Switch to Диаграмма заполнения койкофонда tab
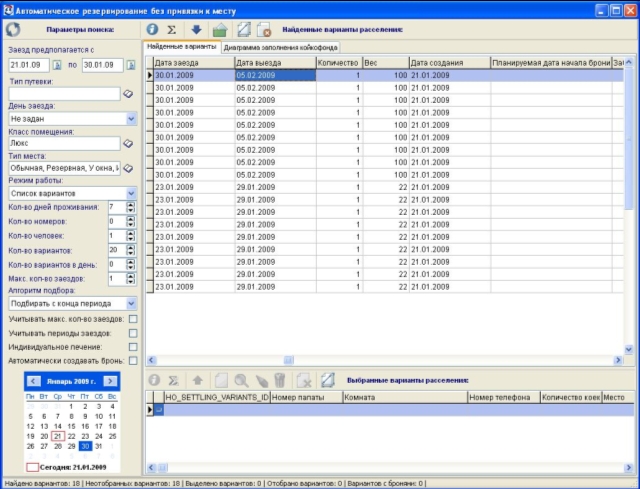 click(280, 47)
